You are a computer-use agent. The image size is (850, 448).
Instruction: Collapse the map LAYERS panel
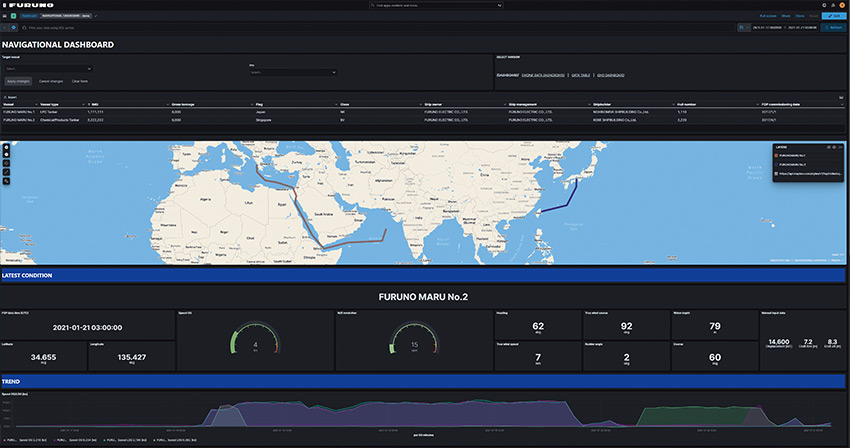tap(840, 147)
